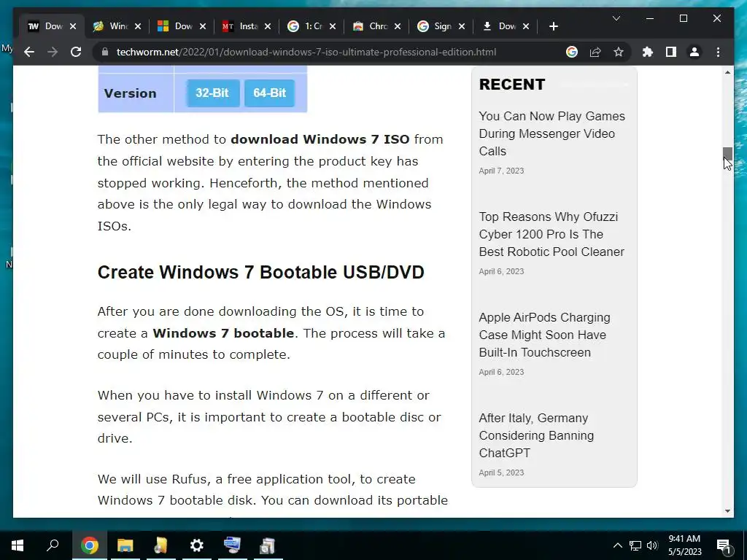Click the 'Create Windows 7 Bootable USB/DVD' heading
Image resolution: width=747 pixels, height=560 pixels.
(x=260, y=273)
